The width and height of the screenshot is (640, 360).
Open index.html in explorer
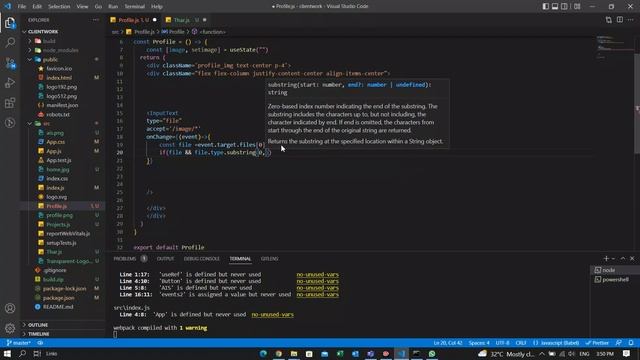pos(59,78)
